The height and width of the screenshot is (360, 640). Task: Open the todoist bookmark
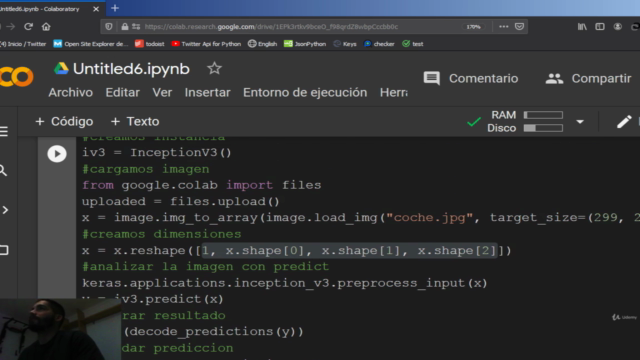tap(149, 44)
